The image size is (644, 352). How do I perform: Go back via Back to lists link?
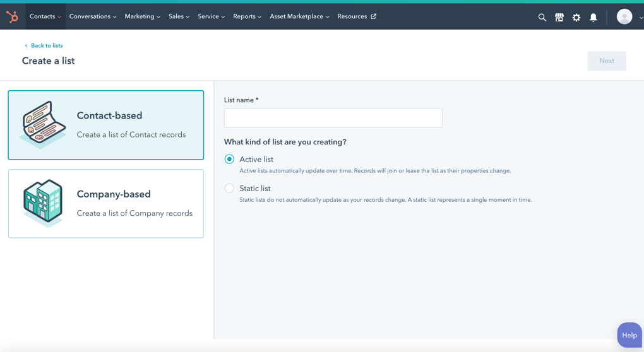coord(46,46)
